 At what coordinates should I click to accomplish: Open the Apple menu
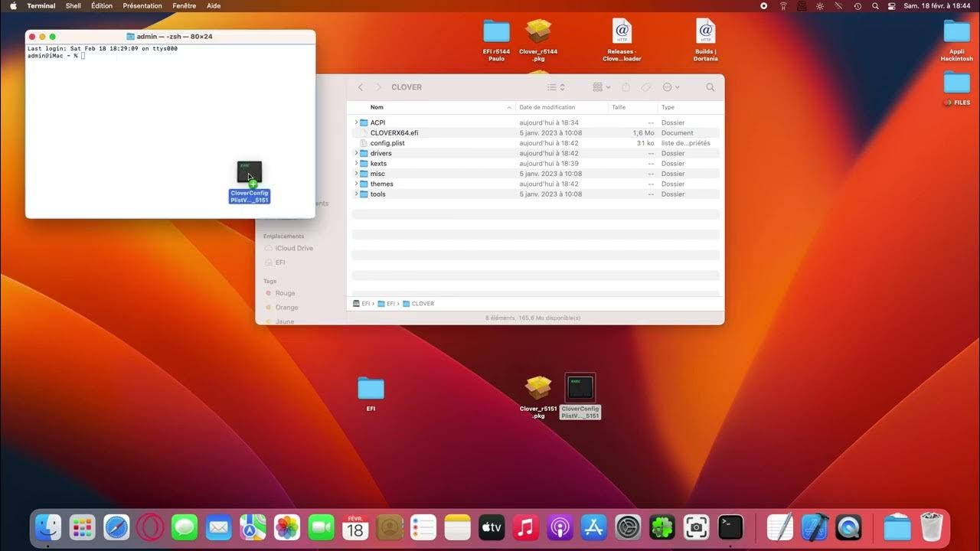coord(13,5)
